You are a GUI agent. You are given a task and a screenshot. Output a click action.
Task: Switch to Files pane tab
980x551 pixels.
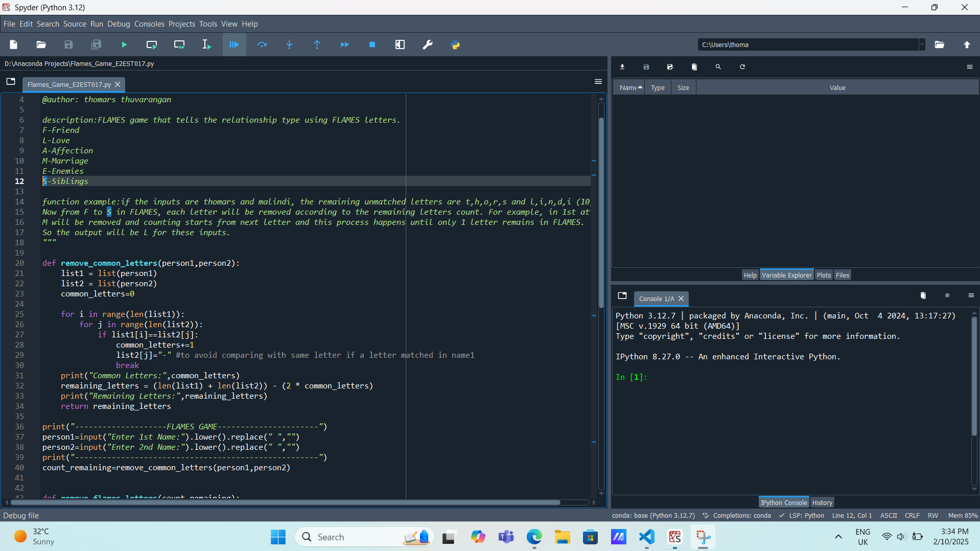pos(843,275)
